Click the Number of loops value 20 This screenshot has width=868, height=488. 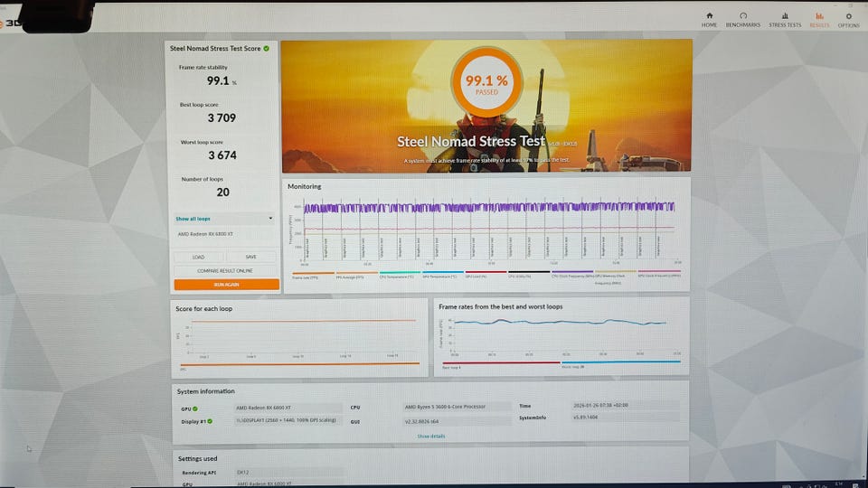click(222, 192)
